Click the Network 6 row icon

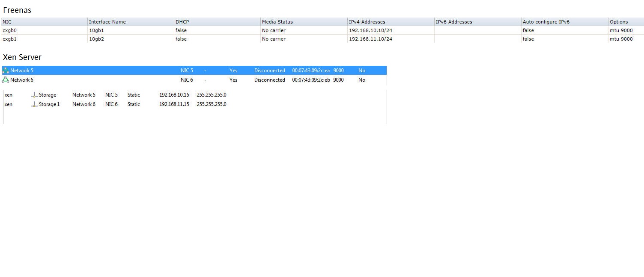(6, 80)
